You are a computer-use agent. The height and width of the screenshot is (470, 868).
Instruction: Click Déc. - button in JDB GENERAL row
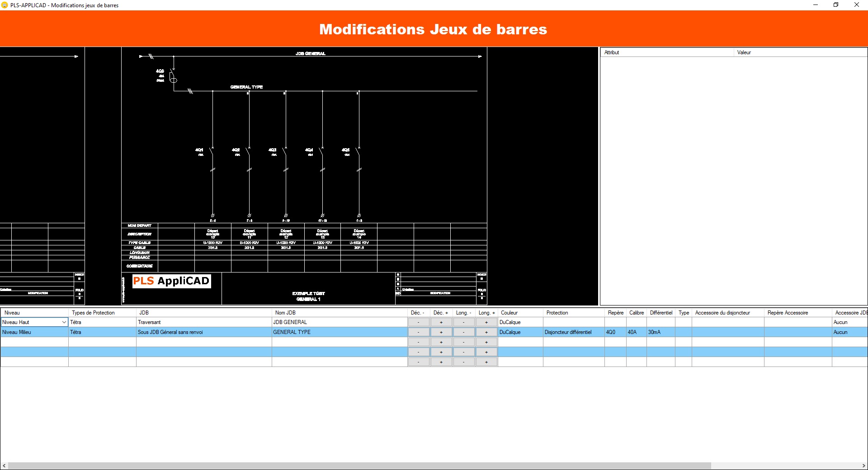tap(419, 322)
